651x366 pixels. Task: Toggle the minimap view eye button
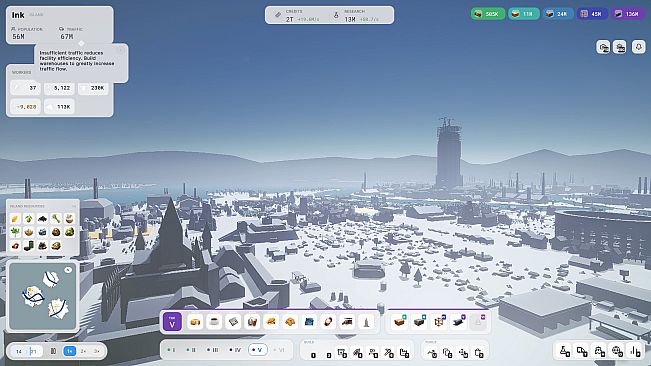click(x=68, y=270)
